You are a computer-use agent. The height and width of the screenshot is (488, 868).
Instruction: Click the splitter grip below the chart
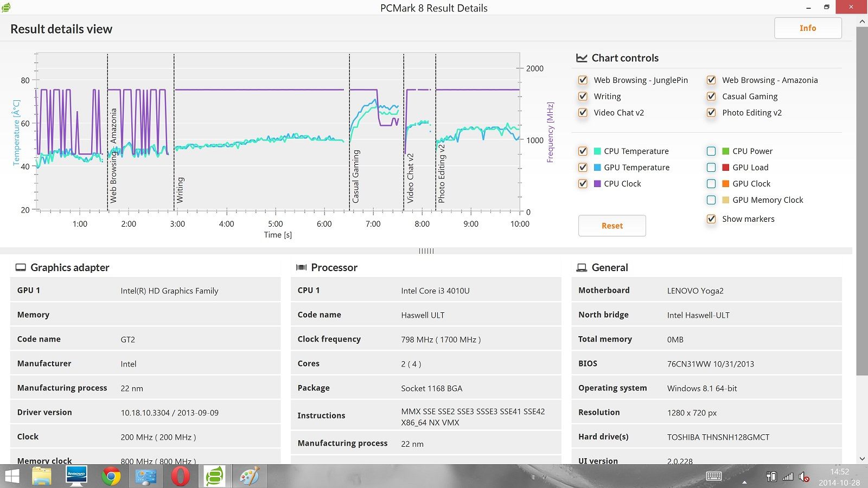tap(426, 251)
